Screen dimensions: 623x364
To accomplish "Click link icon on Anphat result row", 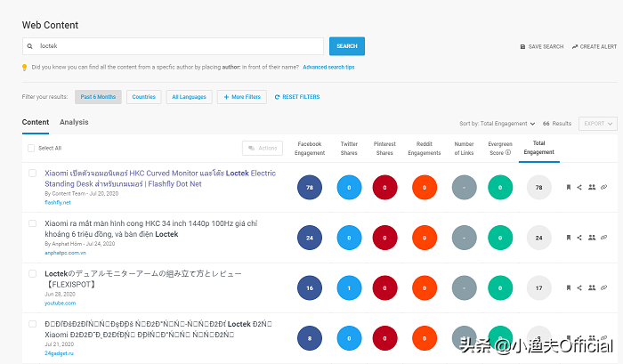I will coord(604,238).
